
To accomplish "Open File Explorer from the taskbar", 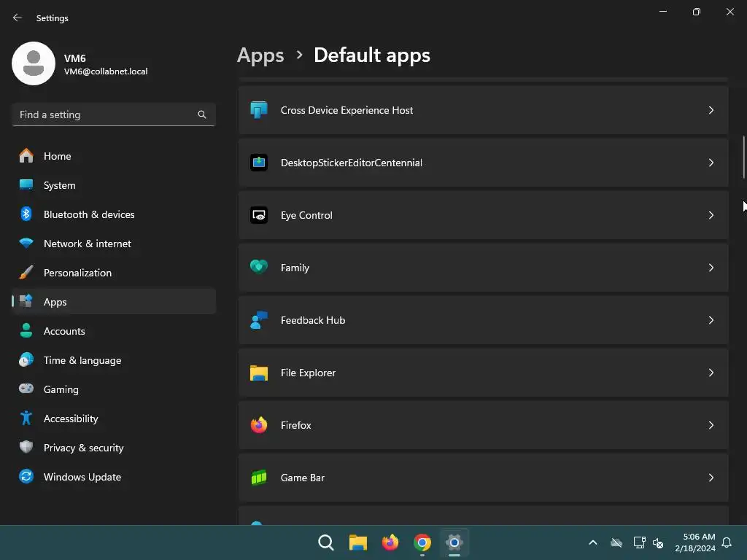I will 357,542.
